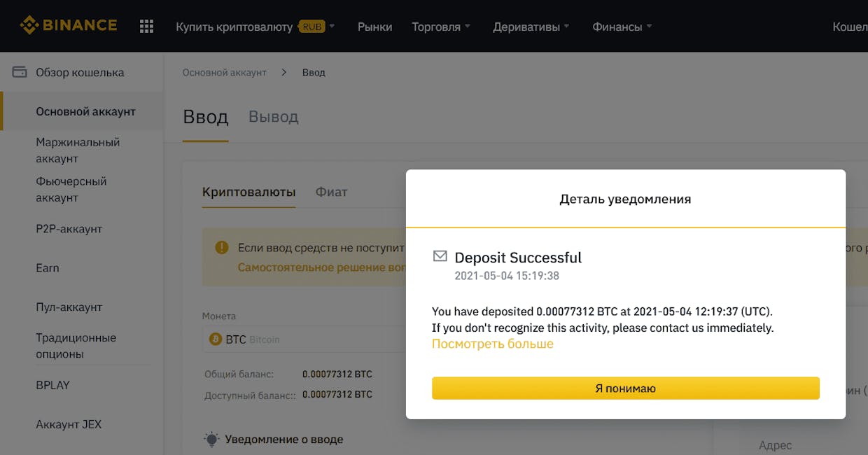This screenshot has height=455, width=868.
Task: Click the orange Bitcoin coin icon
Action: pos(216,339)
